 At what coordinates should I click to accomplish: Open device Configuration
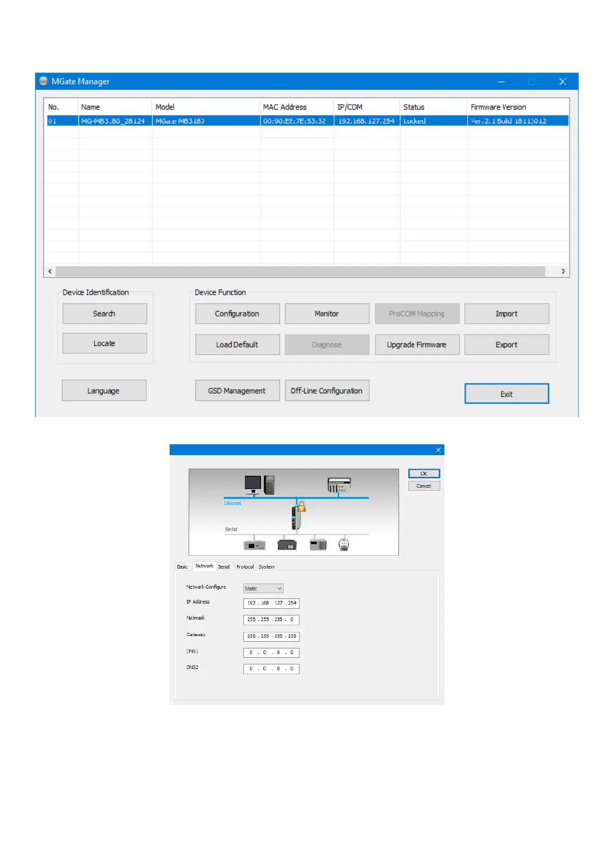pos(237,314)
